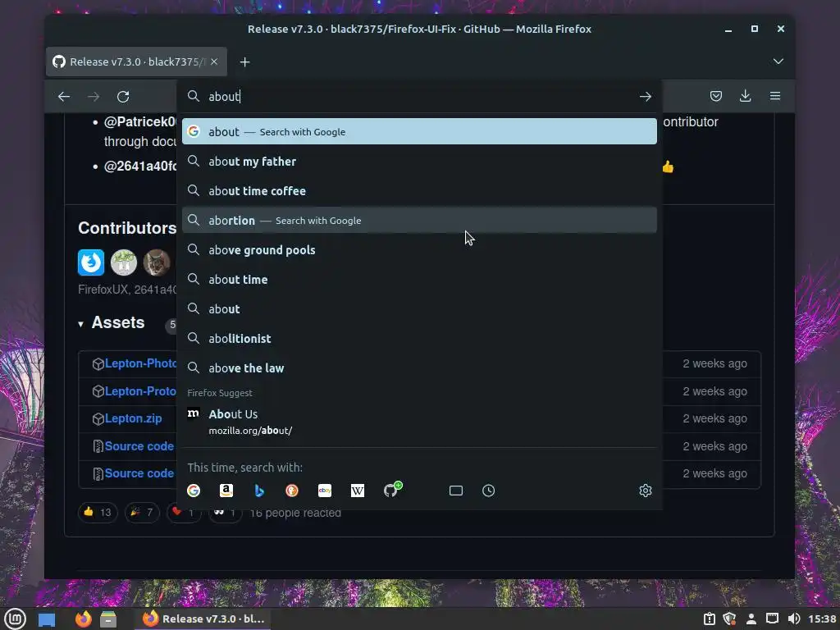
Task: Search this time with eBay icon
Action: [325, 491]
